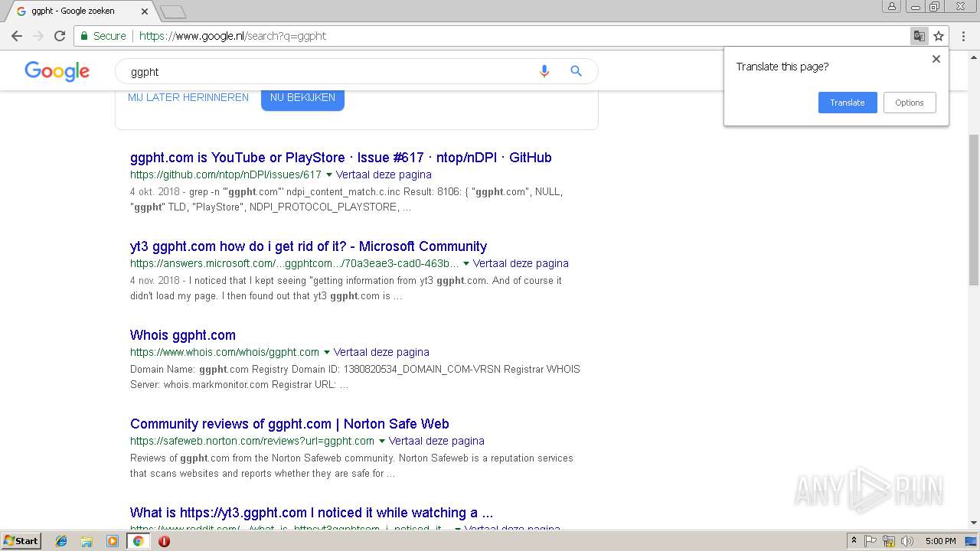Open Norton Safe Web community reviews result

289,424
